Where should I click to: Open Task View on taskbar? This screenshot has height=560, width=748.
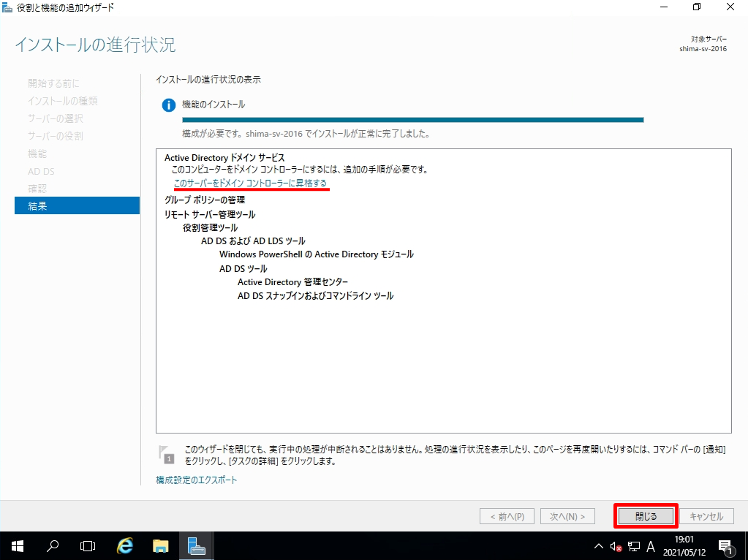88,546
